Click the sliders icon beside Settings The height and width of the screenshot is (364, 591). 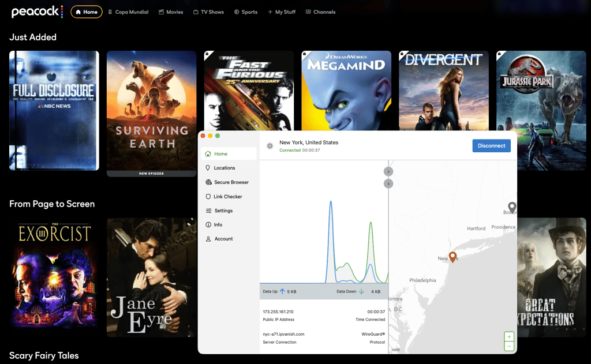[x=208, y=211]
